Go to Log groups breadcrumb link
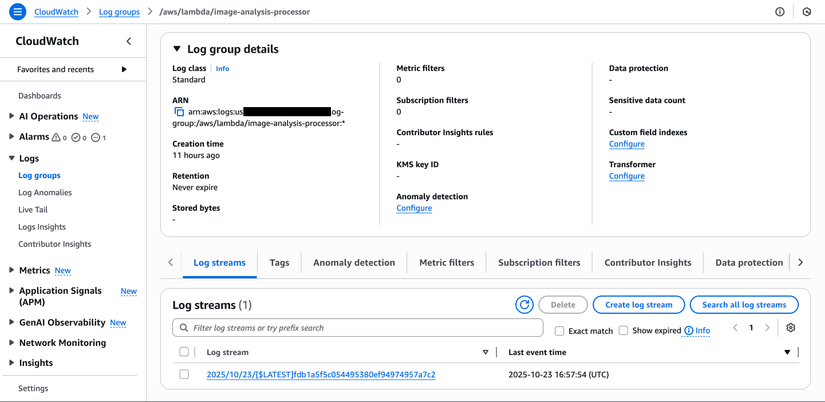The height and width of the screenshot is (402, 825). point(119,12)
